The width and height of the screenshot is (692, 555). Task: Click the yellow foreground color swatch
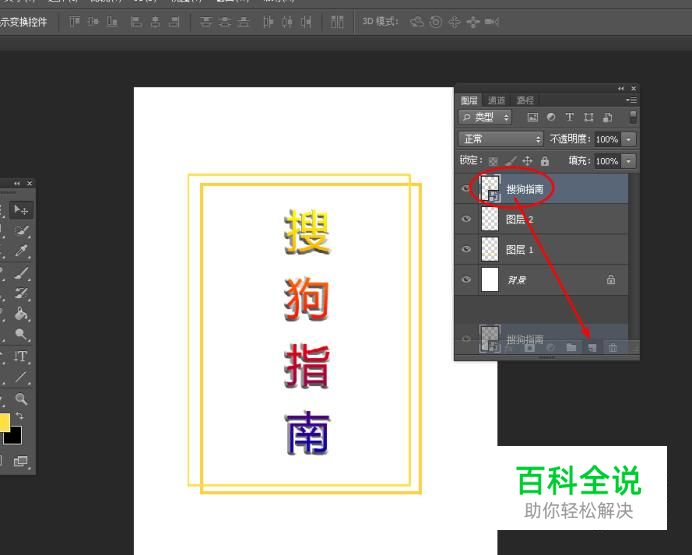tap(4, 422)
